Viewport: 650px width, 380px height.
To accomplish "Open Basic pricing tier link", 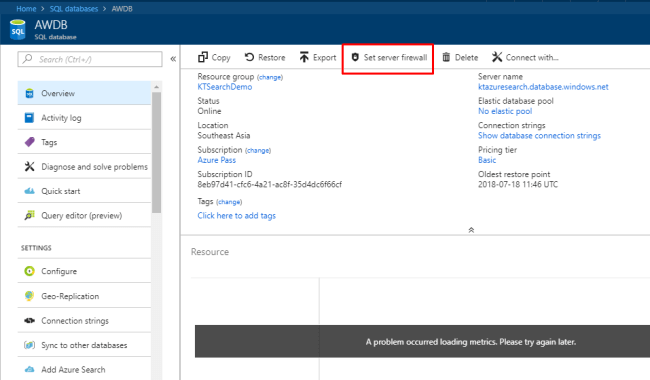I will pyautogui.click(x=487, y=160).
